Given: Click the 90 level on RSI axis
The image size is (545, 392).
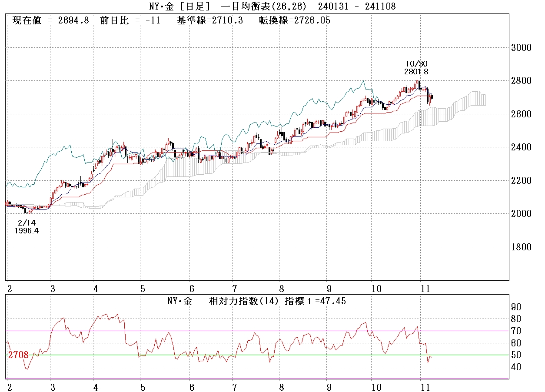Looking at the screenshot, I should (516, 307).
